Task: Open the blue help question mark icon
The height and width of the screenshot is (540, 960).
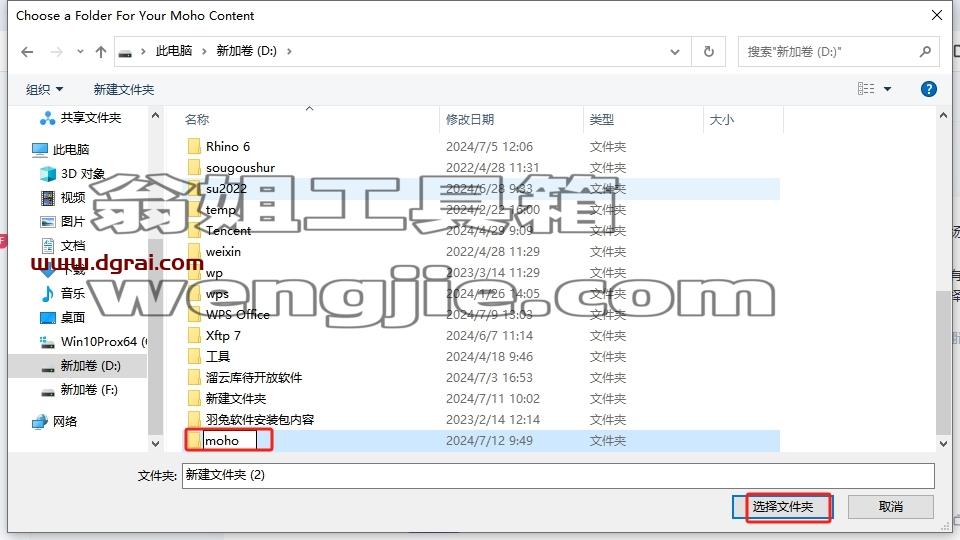Action: [x=928, y=89]
